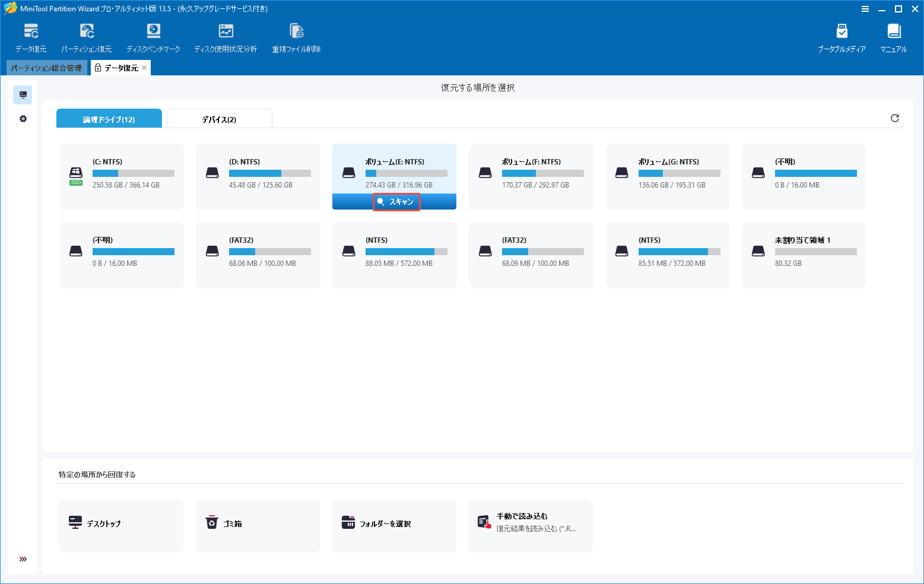Select the パーティション復元 tool
The image size is (924, 584).
87,36
